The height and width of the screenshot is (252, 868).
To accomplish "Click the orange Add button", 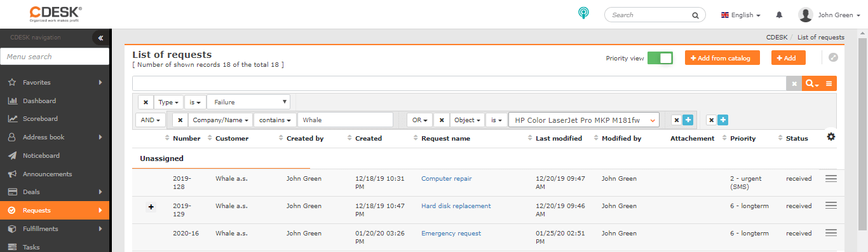I will pyautogui.click(x=788, y=58).
